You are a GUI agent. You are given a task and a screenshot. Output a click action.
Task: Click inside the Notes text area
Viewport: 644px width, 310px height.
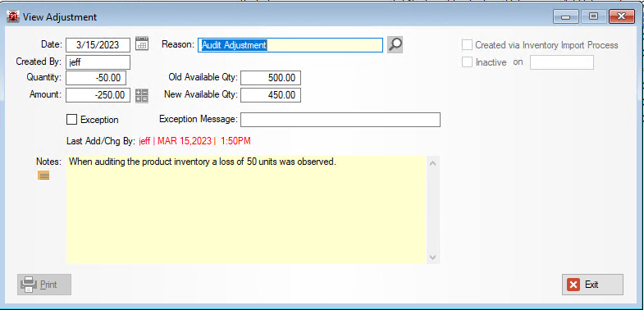[246, 209]
